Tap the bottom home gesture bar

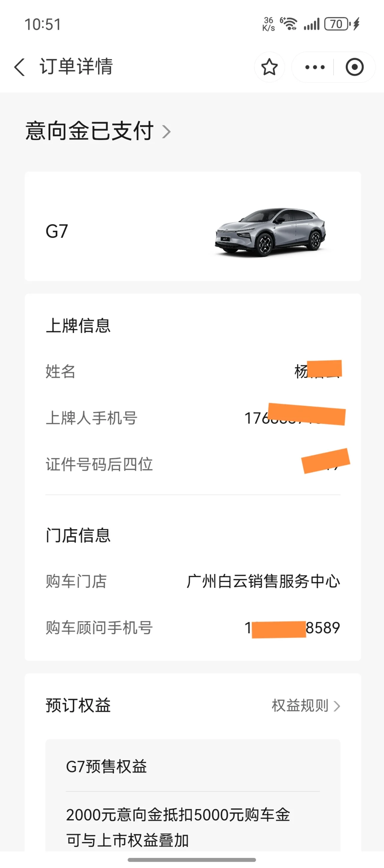pyautogui.click(x=192, y=860)
